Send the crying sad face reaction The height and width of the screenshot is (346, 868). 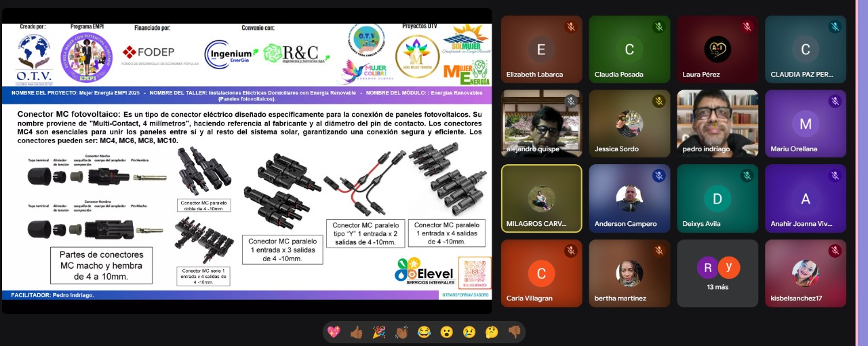point(469,332)
